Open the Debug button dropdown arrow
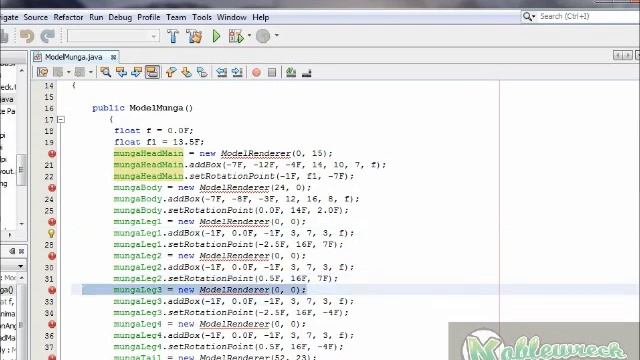Screen dimensions: 640x360 249,36
